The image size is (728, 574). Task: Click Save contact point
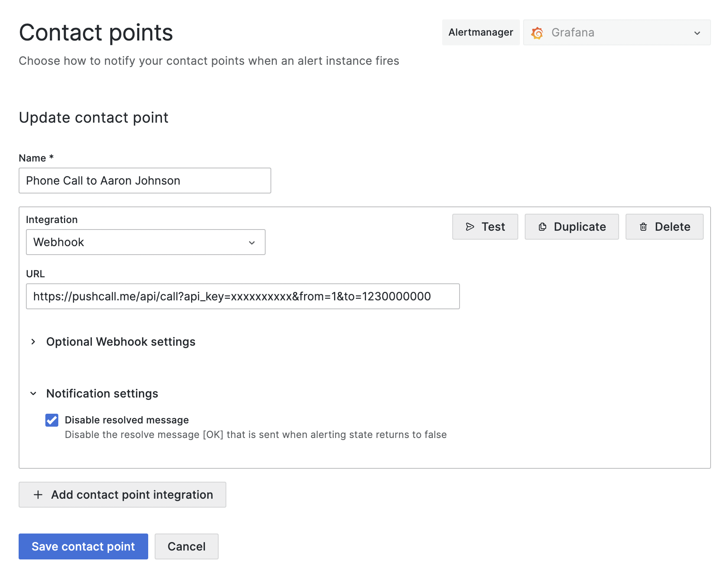tap(83, 546)
